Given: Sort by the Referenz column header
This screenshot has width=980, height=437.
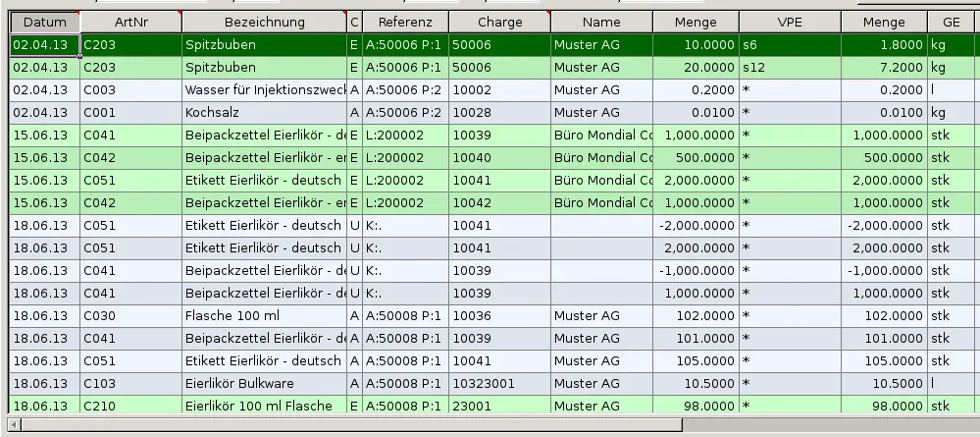Looking at the screenshot, I should [405, 23].
